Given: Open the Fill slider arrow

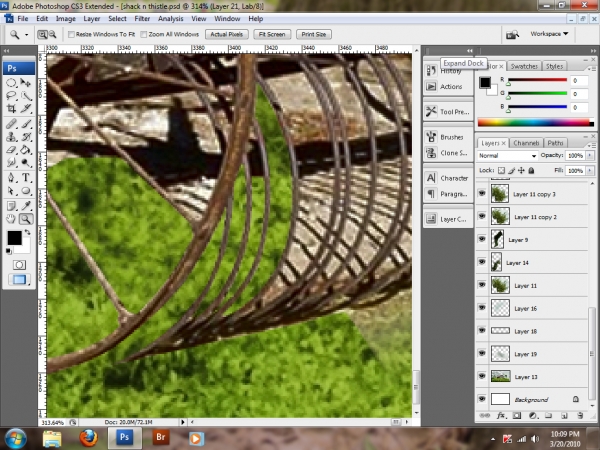Looking at the screenshot, I should (590, 171).
